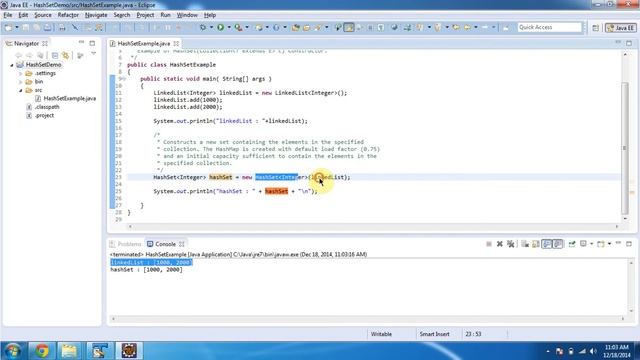Open the Navigate menu

point(96,15)
